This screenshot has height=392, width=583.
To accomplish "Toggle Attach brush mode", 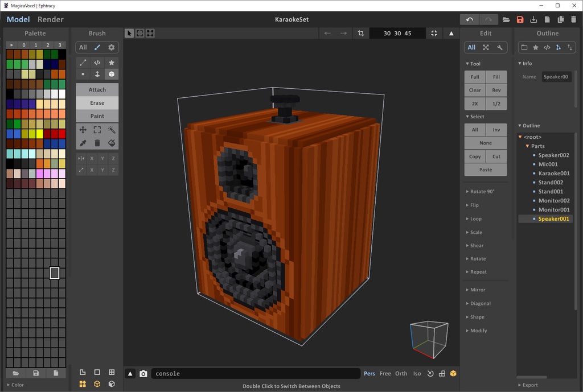I will pyautogui.click(x=97, y=89).
